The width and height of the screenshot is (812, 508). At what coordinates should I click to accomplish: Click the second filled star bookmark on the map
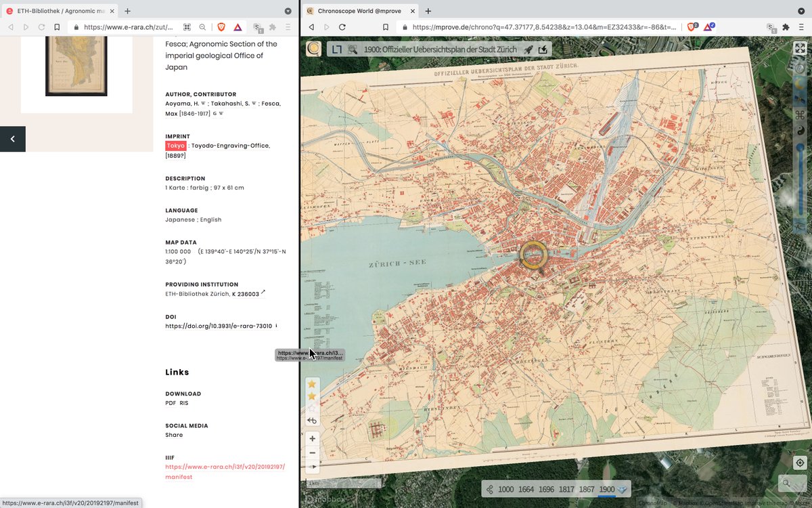[x=312, y=396]
